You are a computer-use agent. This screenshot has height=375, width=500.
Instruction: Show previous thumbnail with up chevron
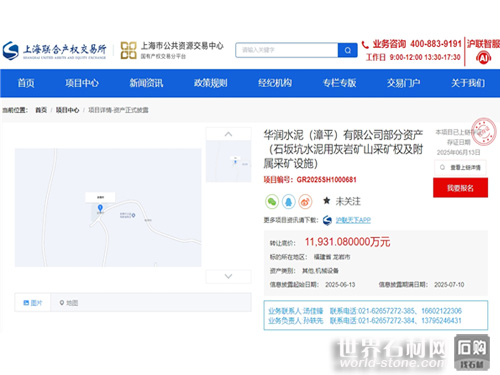(x=228, y=134)
